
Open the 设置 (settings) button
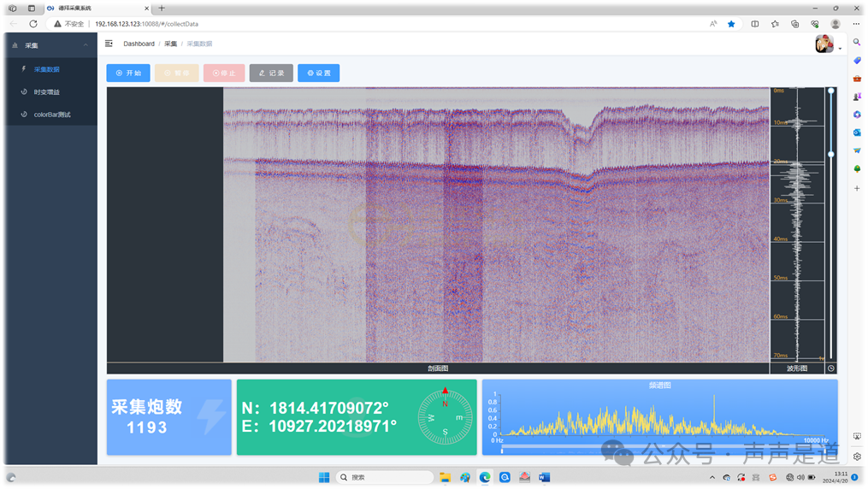coord(319,73)
